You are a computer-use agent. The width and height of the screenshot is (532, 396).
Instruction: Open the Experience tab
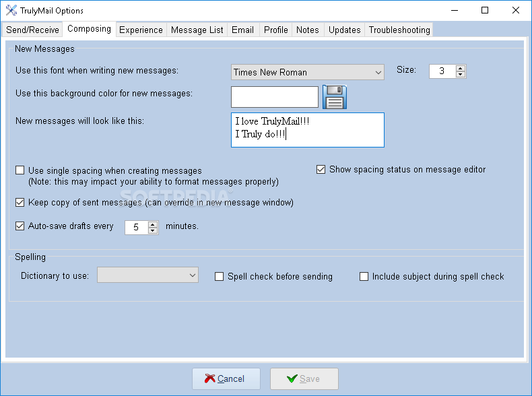[x=141, y=30]
